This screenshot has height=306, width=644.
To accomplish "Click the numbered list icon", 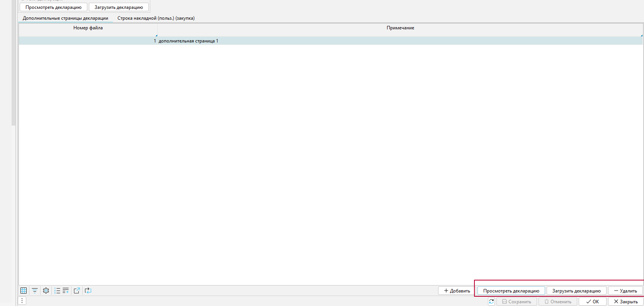I will (x=57, y=291).
